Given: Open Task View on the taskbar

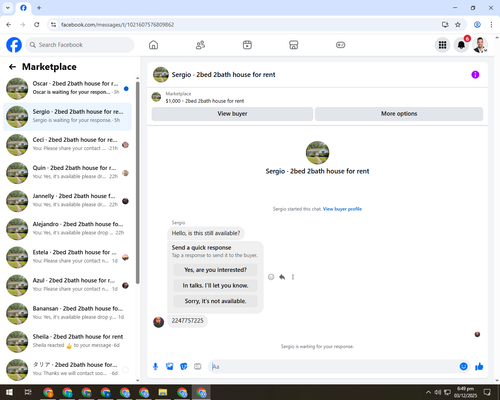Looking at the screenshot, I should [28, 392].
